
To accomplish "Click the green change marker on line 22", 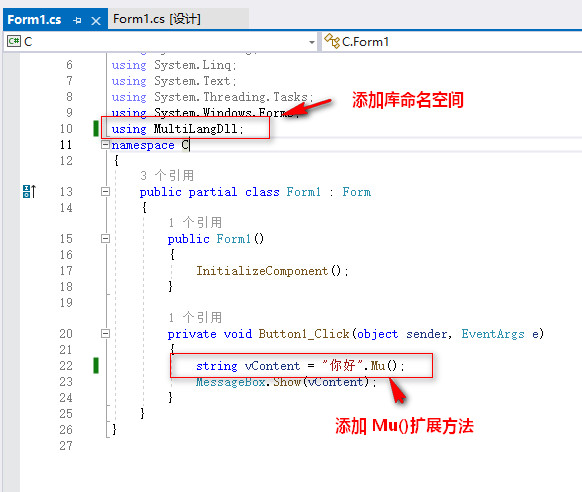I will pyautogui.click(x=96, y=365).
